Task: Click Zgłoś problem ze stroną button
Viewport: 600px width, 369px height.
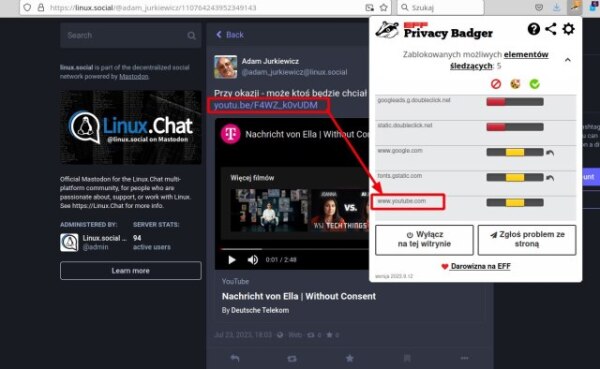Action: [x=527, y=240]
